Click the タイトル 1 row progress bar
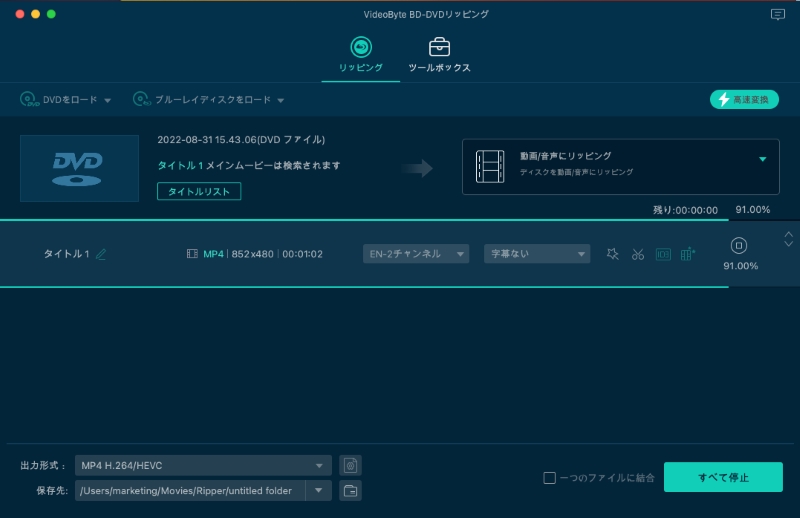Image resolution: width=800 pixels, height=518 pixels. (x=400, y=287)
